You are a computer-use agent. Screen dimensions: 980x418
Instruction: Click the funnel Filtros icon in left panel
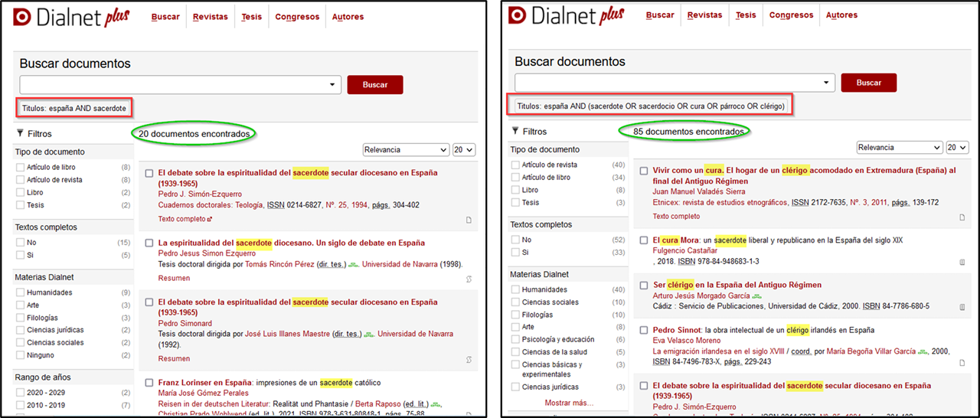[20, 133]
